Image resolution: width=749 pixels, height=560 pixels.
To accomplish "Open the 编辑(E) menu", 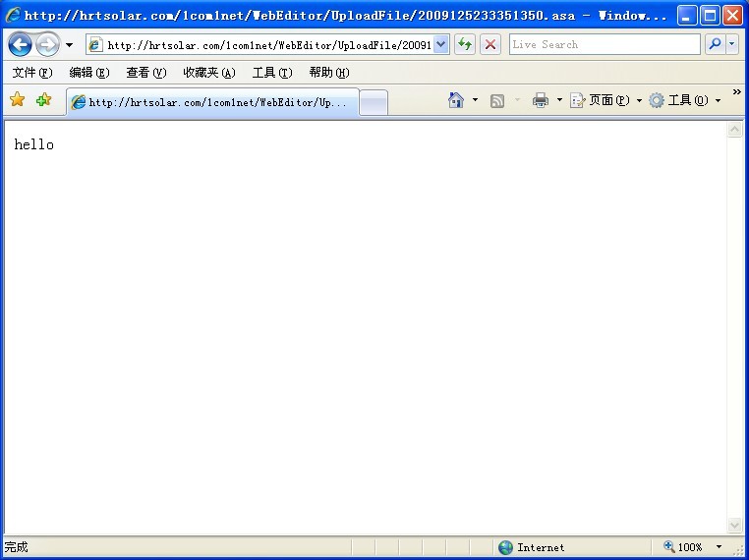I will point(89,73).
